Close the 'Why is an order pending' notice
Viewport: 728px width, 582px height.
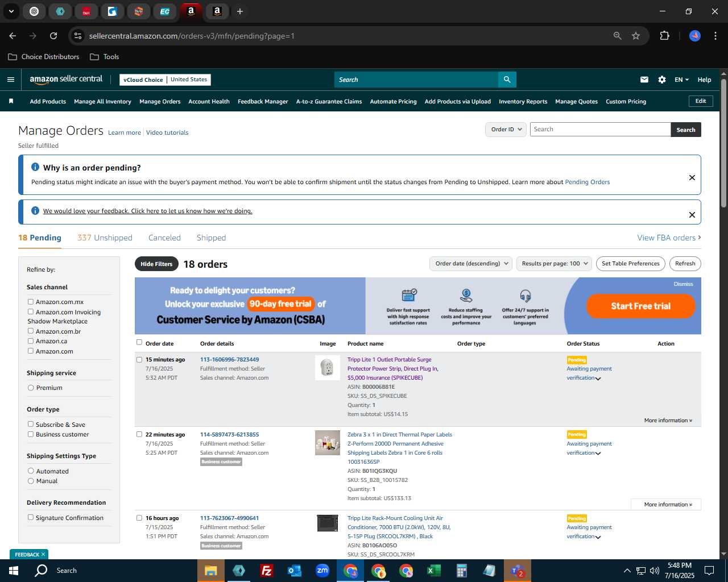tap(692, 177)
